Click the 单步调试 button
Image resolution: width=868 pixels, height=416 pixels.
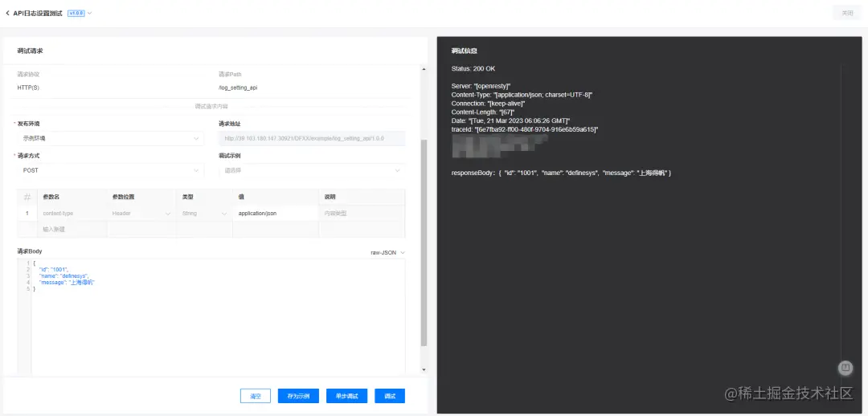pos(346,396)
